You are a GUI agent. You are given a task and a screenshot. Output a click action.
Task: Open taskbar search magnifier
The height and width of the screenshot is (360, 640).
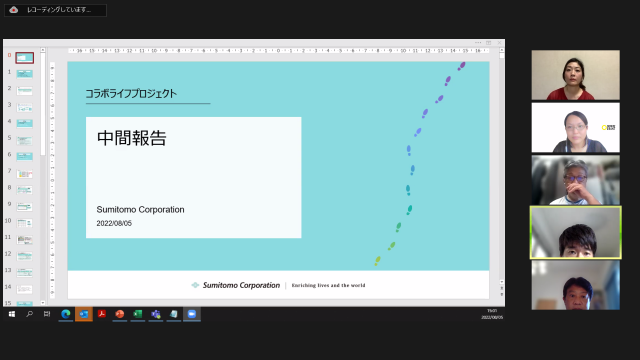pos(29,314)
